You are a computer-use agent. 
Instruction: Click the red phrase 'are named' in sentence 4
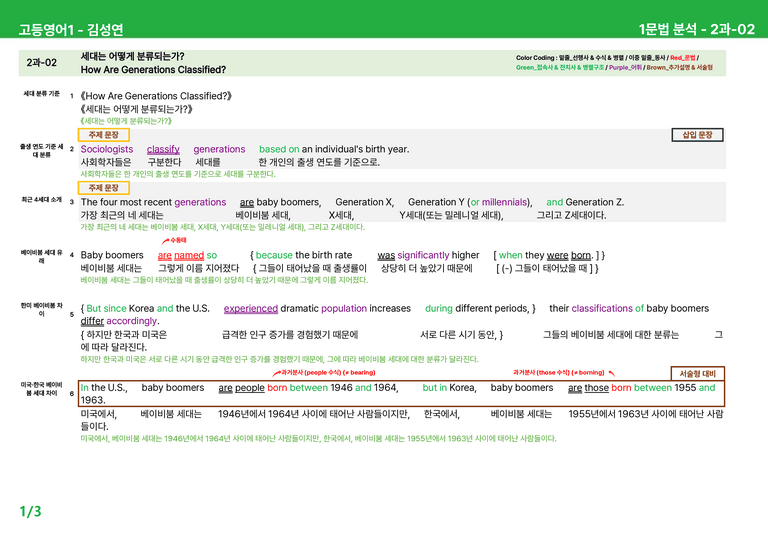pyautogui.click(x=181, y=255)
